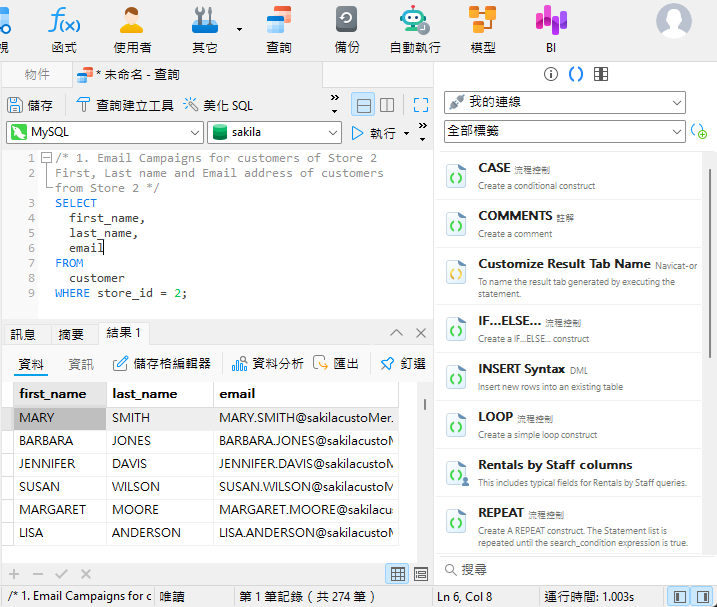Click the 搜尋 snippet search field

(572, 569)
